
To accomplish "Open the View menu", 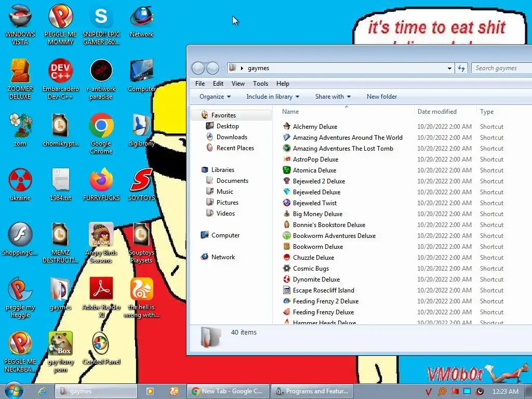I will [238, 84].
